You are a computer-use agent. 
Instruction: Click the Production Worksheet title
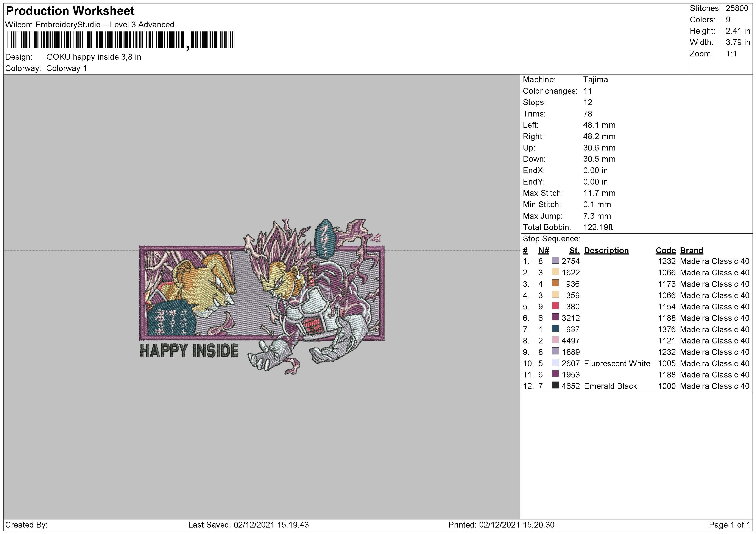point(70,11)
